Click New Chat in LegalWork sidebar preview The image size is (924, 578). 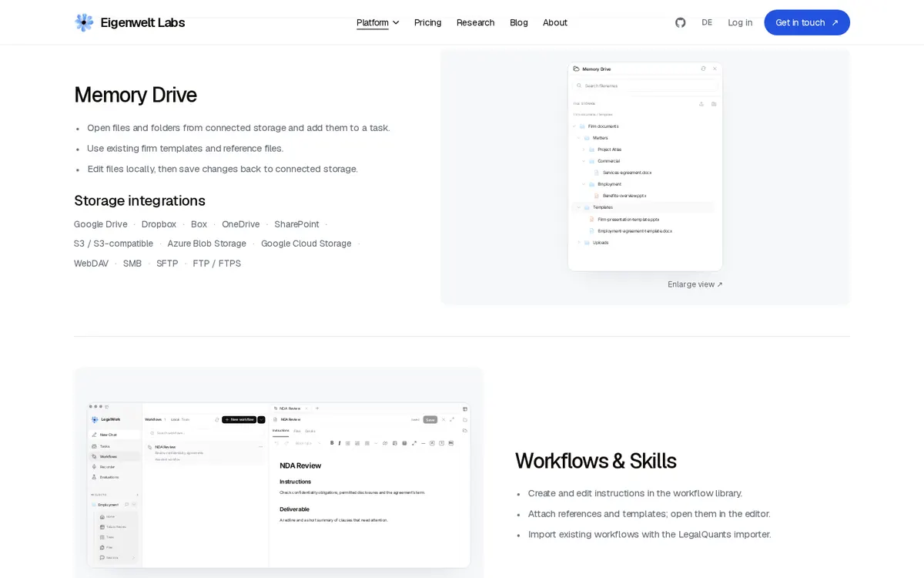(115, 435)
